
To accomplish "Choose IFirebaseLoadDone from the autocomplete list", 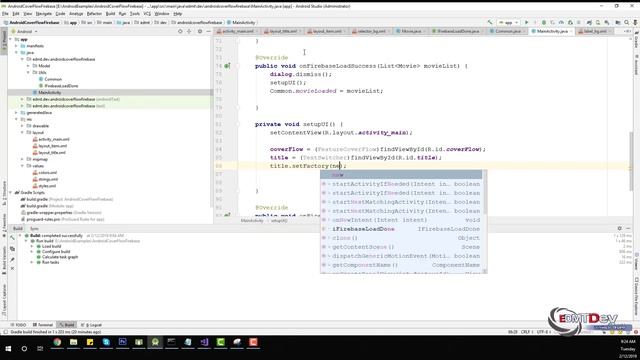I will click(x=401, y=229).
